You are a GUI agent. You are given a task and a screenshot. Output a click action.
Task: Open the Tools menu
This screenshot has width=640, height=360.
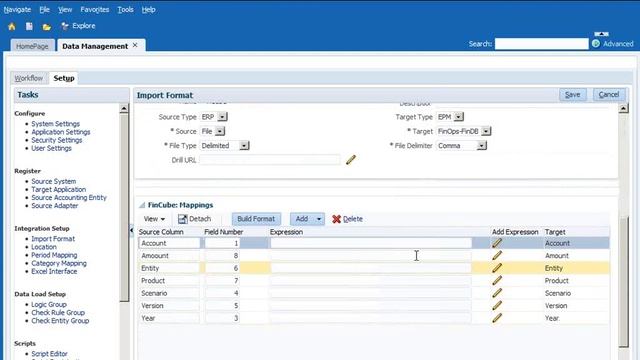(125, 9)
